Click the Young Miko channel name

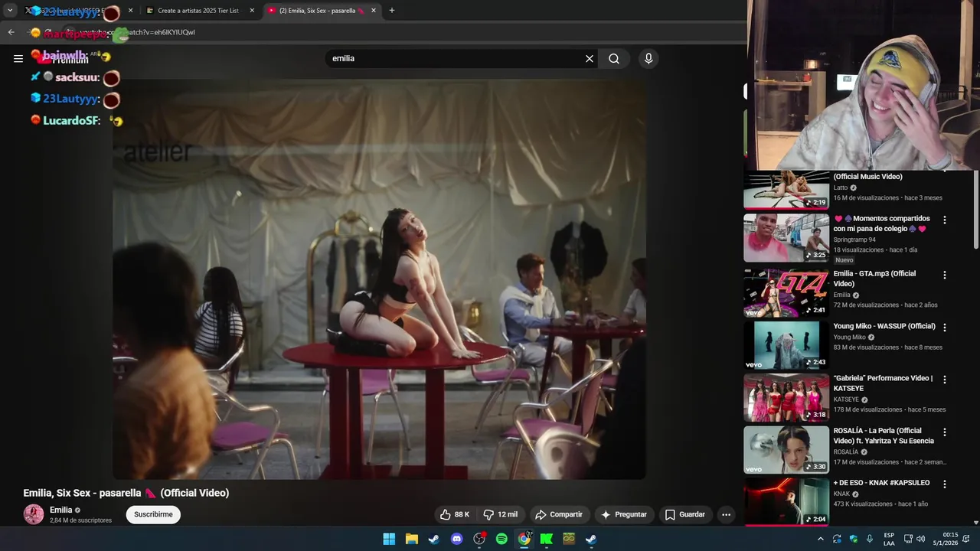coord(851,337)
